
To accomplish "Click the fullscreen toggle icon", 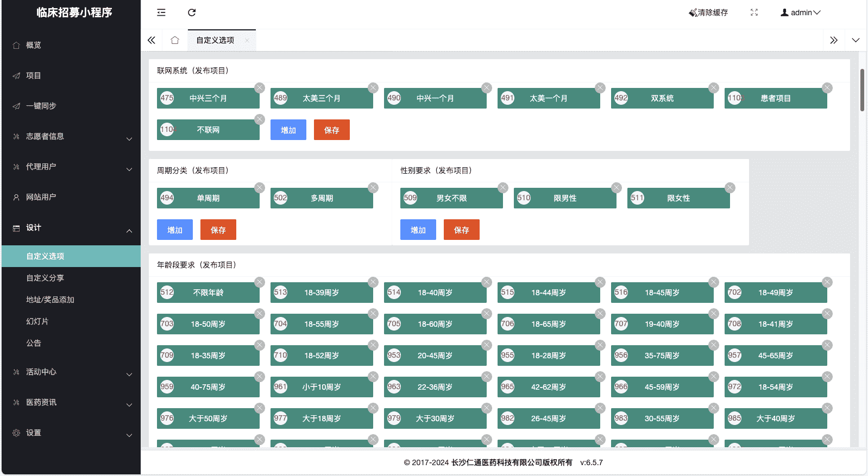I will click(754, 12).
